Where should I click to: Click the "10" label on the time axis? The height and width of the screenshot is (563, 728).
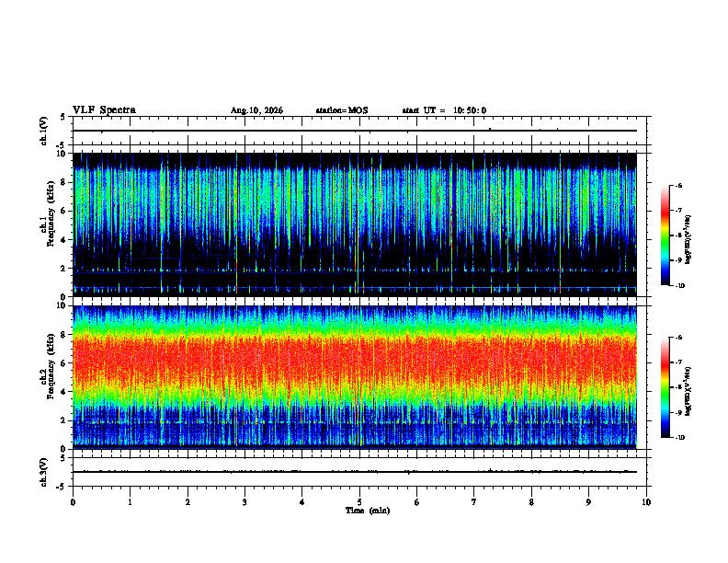coord(646,502)
